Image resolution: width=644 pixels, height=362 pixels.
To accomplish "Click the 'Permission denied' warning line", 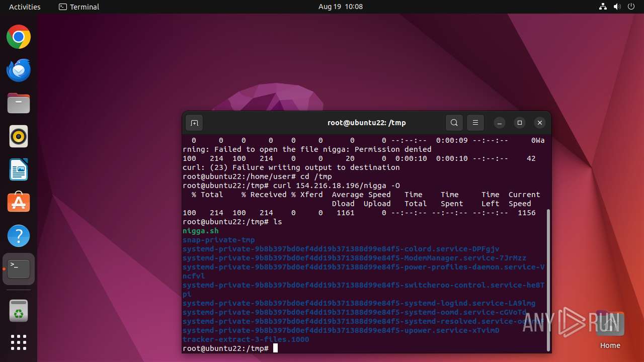I will [307, 149].
